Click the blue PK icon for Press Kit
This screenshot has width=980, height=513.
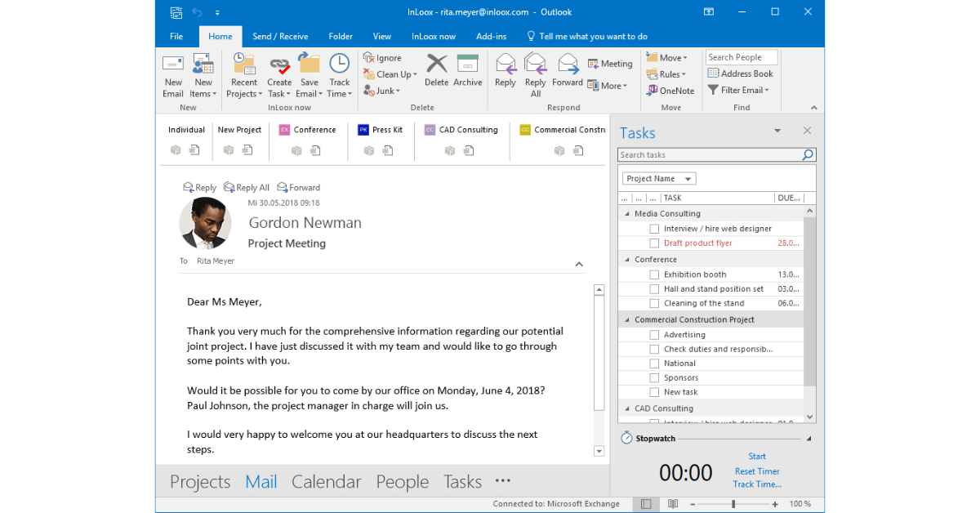(x=363, y=130)
